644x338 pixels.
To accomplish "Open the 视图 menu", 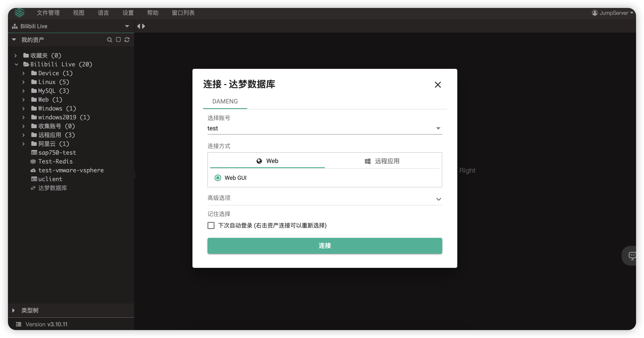I will point(79,13).
